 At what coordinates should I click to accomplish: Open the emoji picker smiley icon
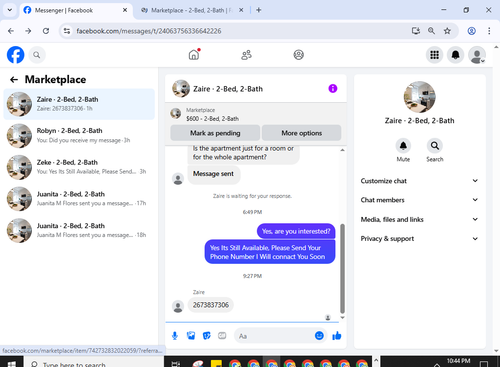[x=319, y=336]
